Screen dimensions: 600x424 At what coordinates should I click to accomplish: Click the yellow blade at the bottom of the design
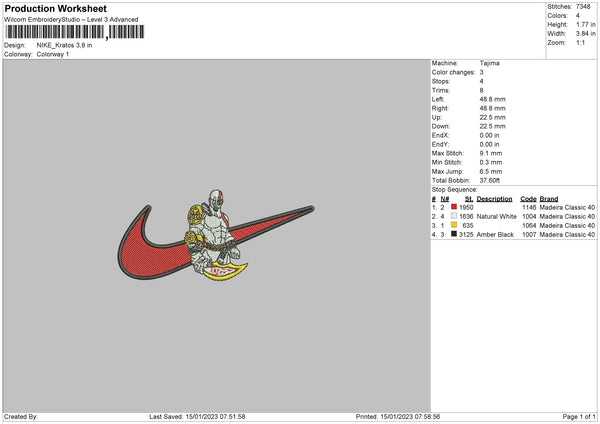click(225, 272)
